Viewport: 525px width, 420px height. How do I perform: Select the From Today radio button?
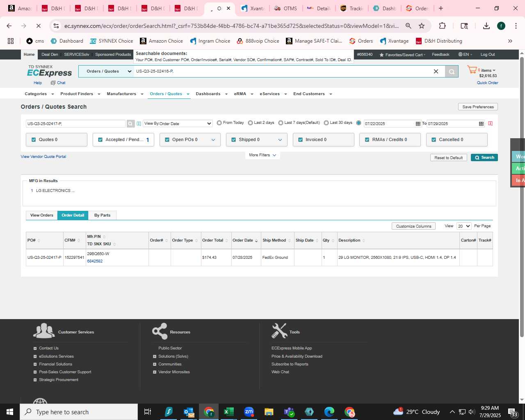[219, 123]
